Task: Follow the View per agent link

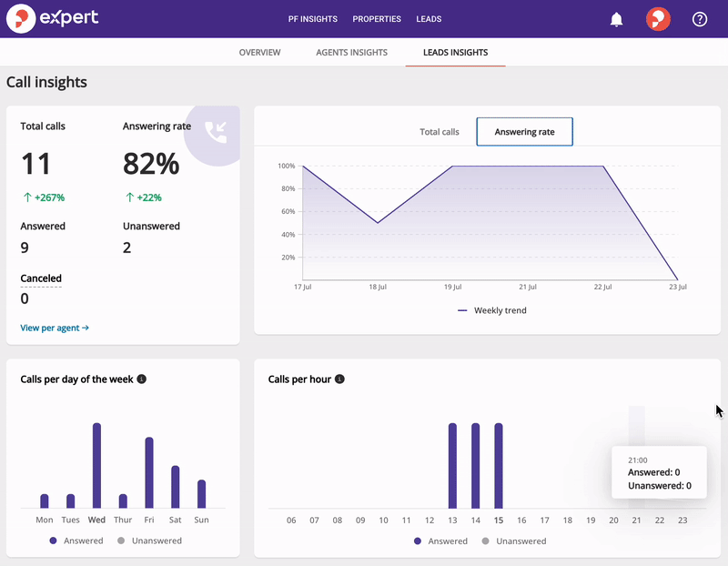Action: point(55,328)
